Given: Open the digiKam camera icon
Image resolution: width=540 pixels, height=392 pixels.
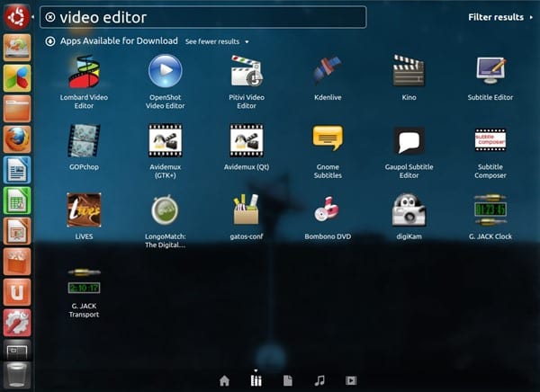Looking at the screenshot, I should [409, 209].
